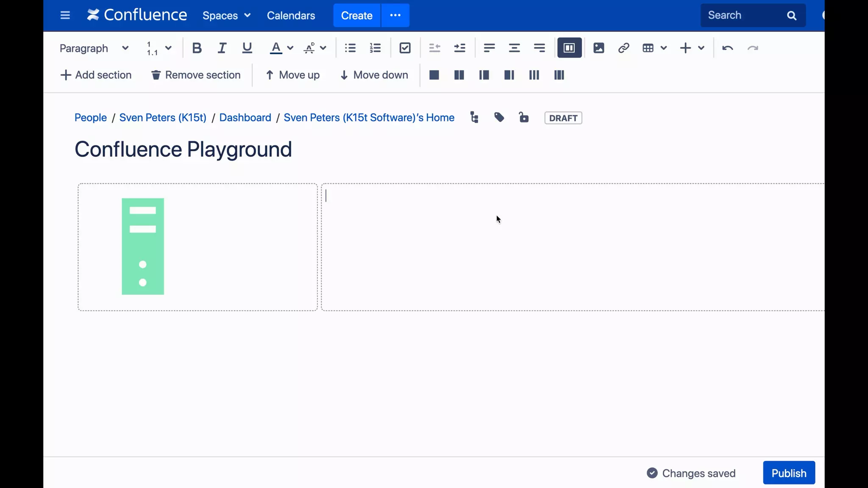Open the text color picker arrow
Screen dimensions: 868x488
[290, 48]
